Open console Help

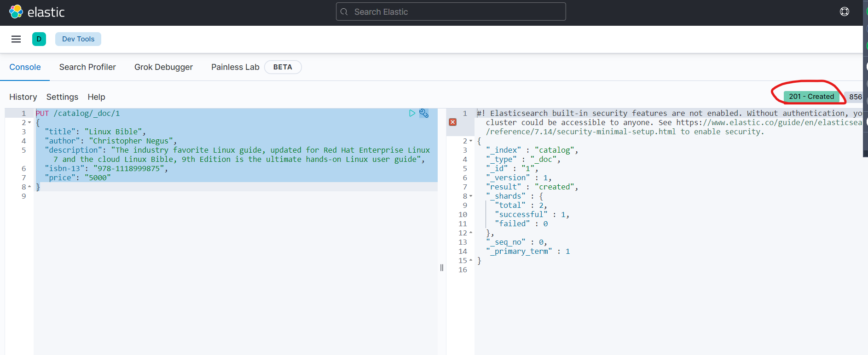click(x=96, y=97)
